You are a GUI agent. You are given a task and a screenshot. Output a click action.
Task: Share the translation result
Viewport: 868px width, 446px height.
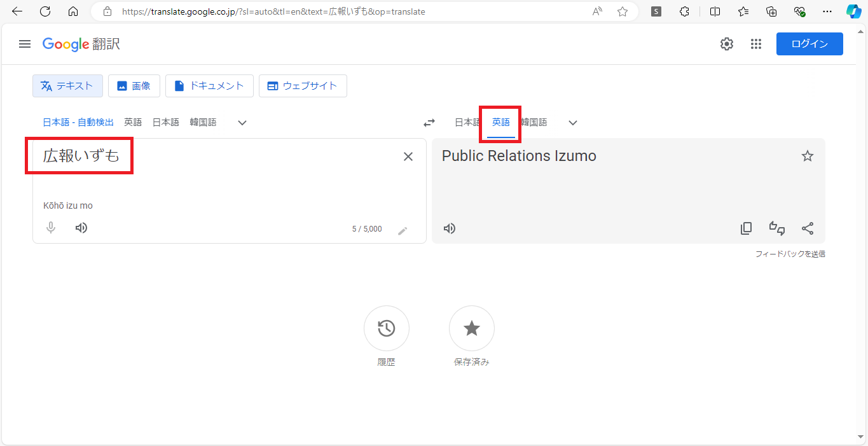click(x=808, y=228)
